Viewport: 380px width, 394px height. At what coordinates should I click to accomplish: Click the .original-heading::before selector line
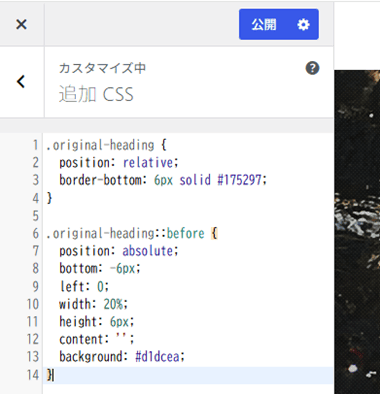(132, 233)
